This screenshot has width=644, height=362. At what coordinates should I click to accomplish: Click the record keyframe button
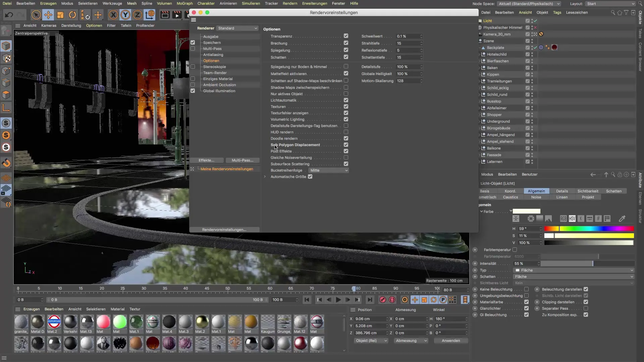(382, 300)
